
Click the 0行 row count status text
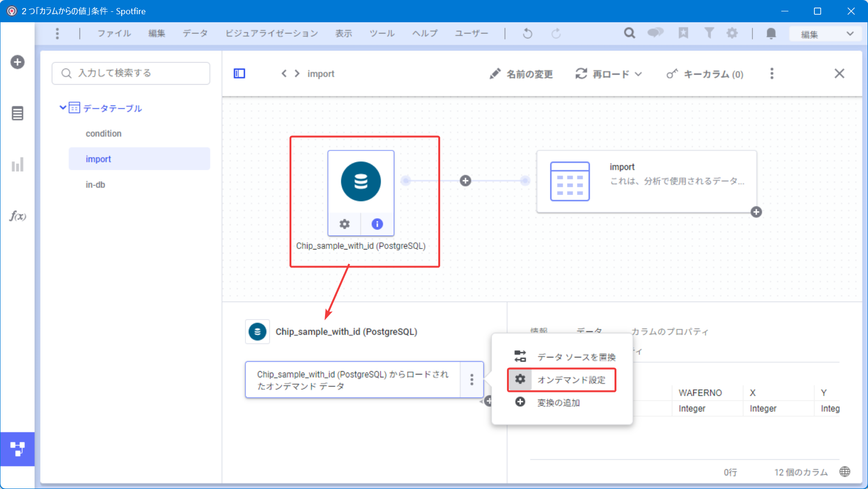730,472
